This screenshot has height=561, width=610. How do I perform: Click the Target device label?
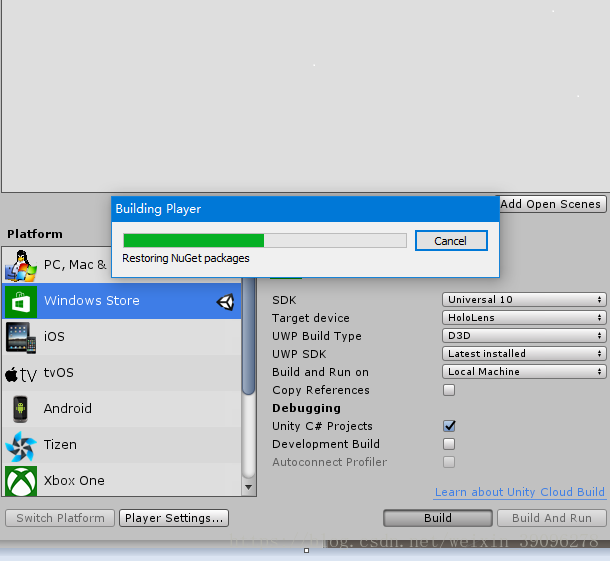pyautogui.click(x=311, y=318)
